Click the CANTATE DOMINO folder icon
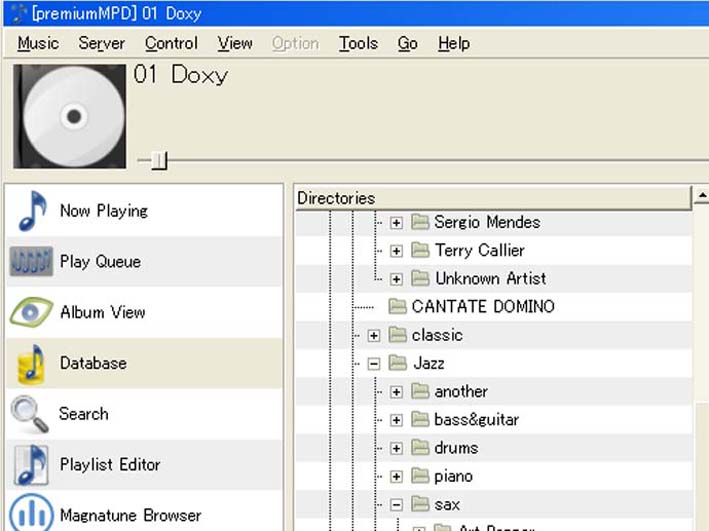 [x=397, y=307]
